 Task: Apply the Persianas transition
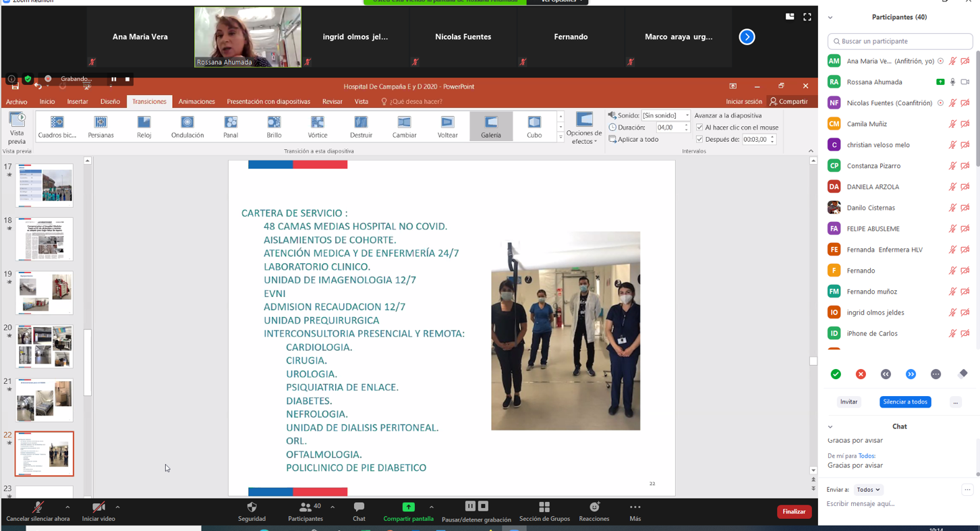click(100, 126)
